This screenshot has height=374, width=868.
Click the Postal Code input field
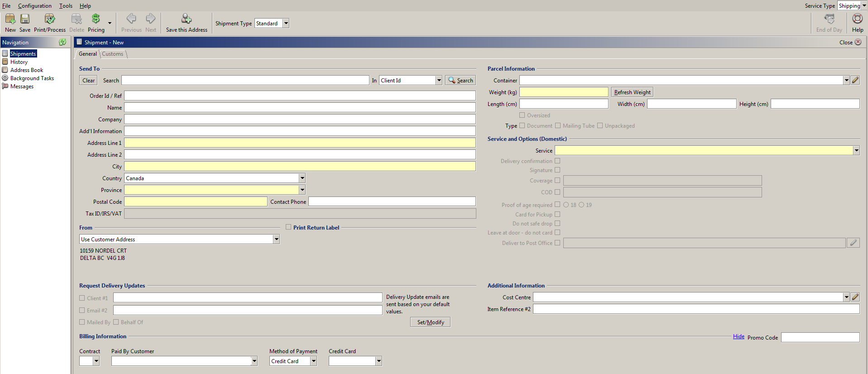pyautogui.click(x=196, y=201)
